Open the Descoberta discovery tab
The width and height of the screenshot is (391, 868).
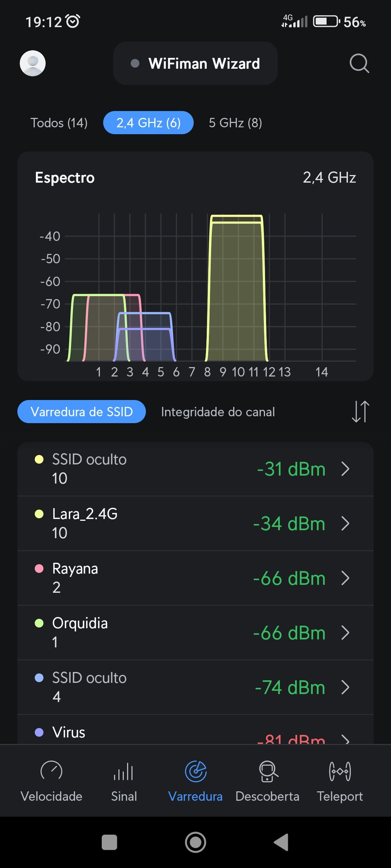pyautogui.click(x=267, y=780)
